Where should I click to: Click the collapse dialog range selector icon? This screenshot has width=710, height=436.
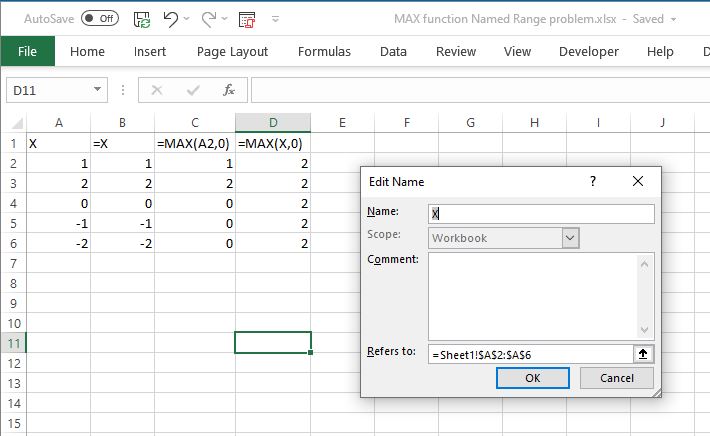(x=643, y=354)
